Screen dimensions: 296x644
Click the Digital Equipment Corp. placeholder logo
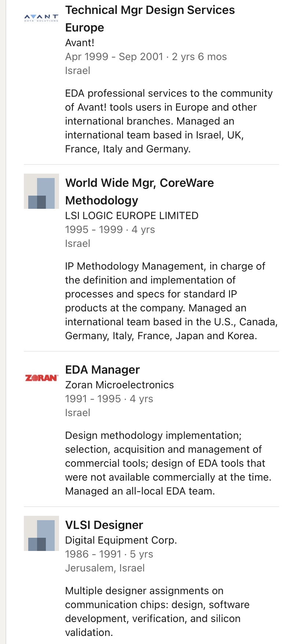[41, 533]
